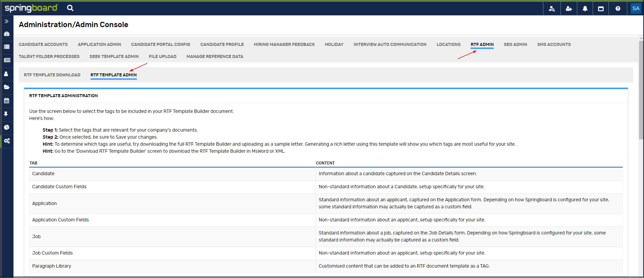Switch to File Upload tab
The image size is (644, 278).
pyautogui.click(x=163, y=56)
